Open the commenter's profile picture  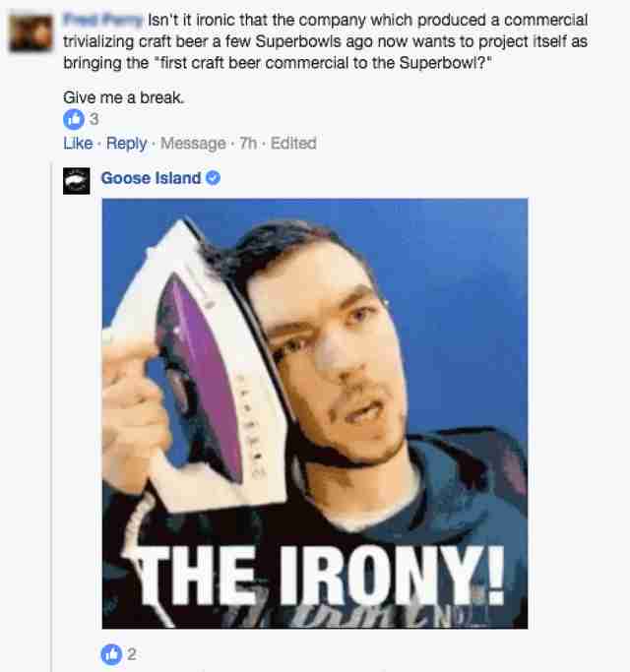click(x=31, y=33)
